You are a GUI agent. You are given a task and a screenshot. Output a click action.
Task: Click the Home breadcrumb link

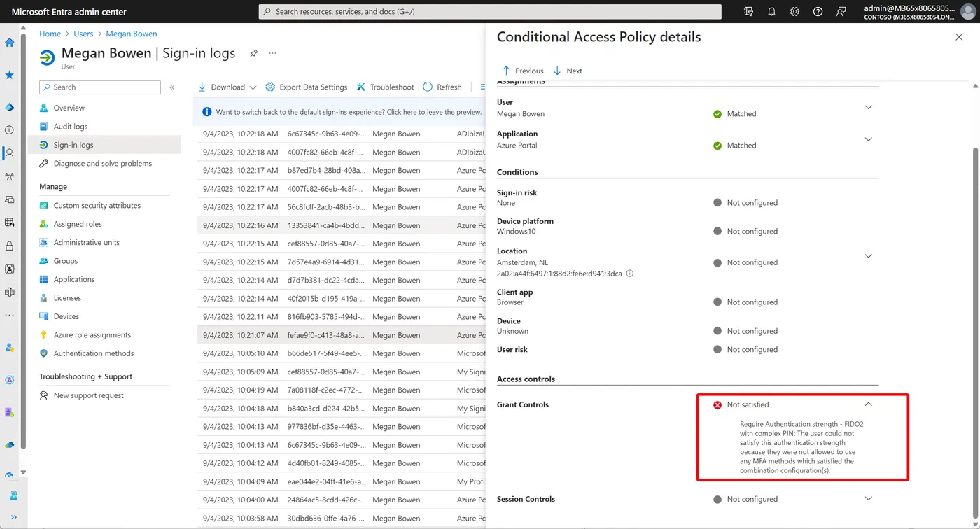[50, 34]
